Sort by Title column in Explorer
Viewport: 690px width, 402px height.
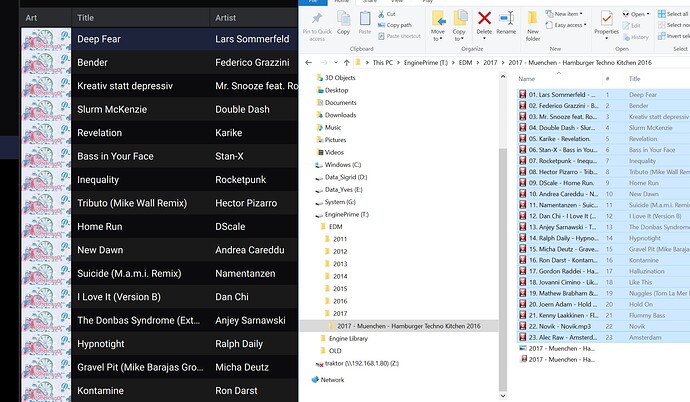(635, 79)
